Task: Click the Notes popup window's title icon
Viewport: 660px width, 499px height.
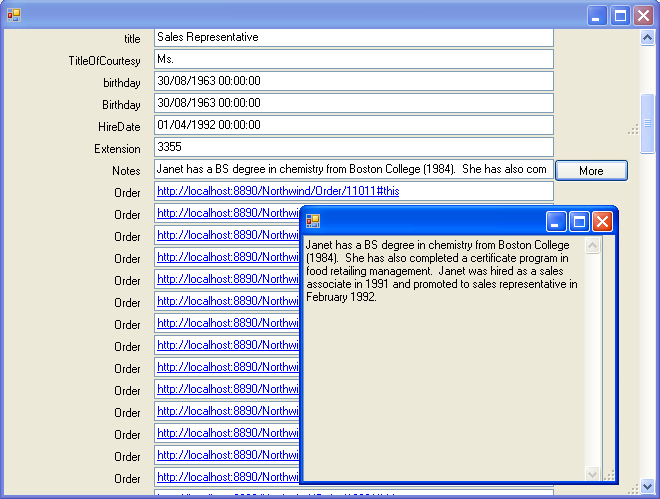Action: [x=313, y=221]
